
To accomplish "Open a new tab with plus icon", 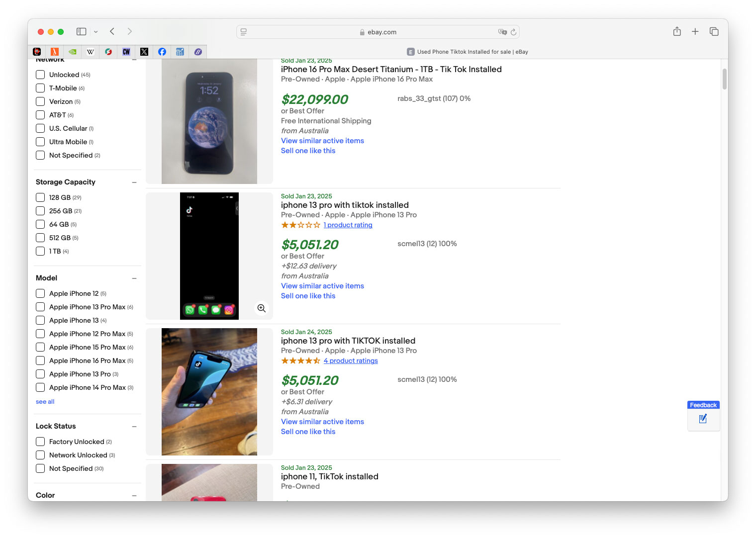I will 695,32.
